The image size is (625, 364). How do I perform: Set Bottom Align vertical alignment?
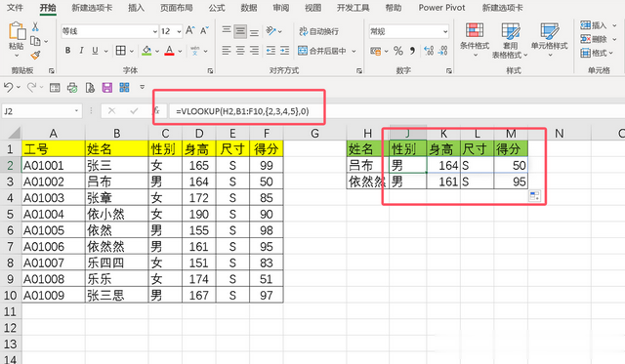254,31
